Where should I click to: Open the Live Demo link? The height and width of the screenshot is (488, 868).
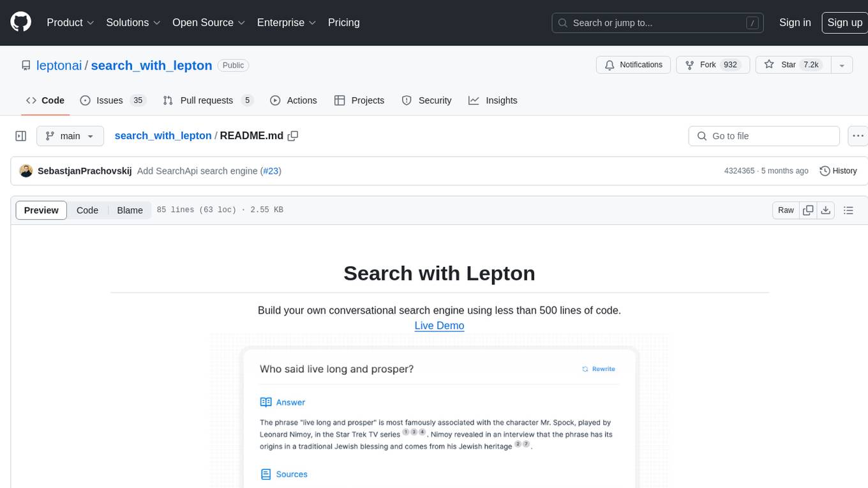pos(439,325)
